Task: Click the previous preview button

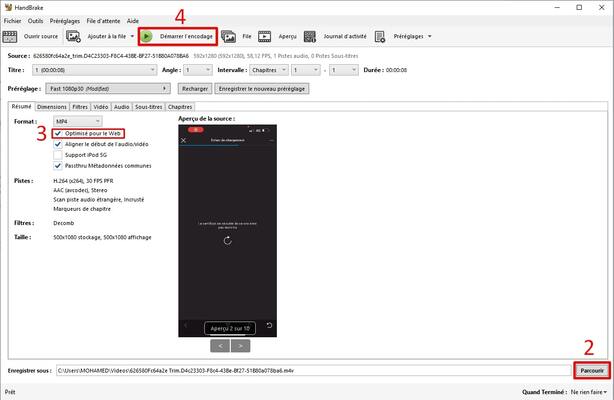Action: coord(220,346)
